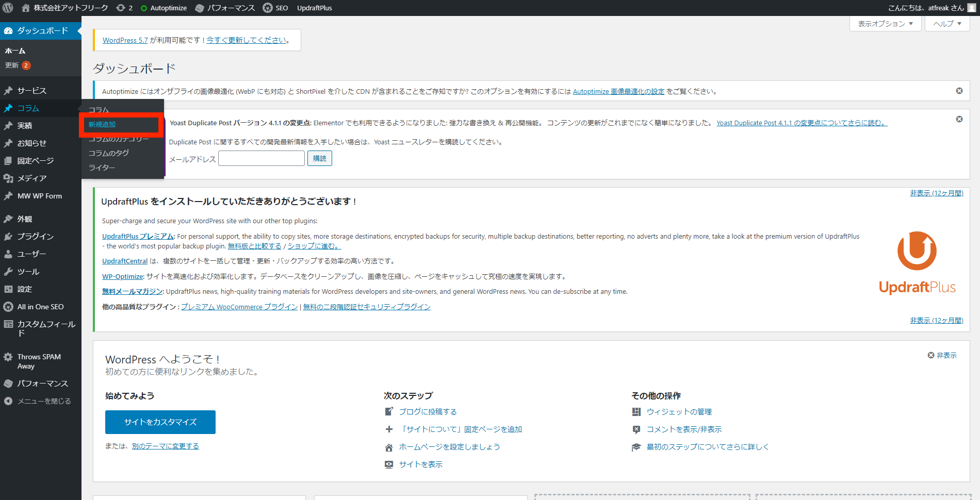Open the WP-Optimize link
The width and height of the screenshot is (980, 500).
point(122,276)
